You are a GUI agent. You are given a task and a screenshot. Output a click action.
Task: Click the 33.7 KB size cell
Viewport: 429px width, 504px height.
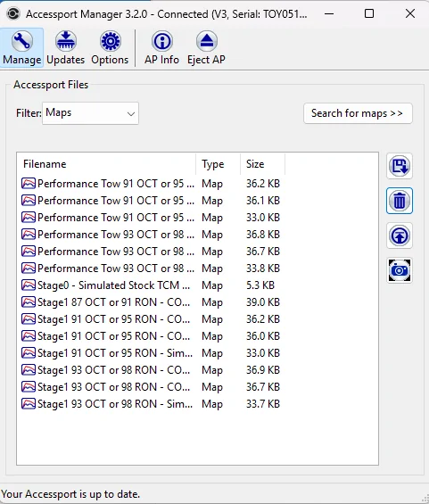pyautogui.click(x=263, y=404)
